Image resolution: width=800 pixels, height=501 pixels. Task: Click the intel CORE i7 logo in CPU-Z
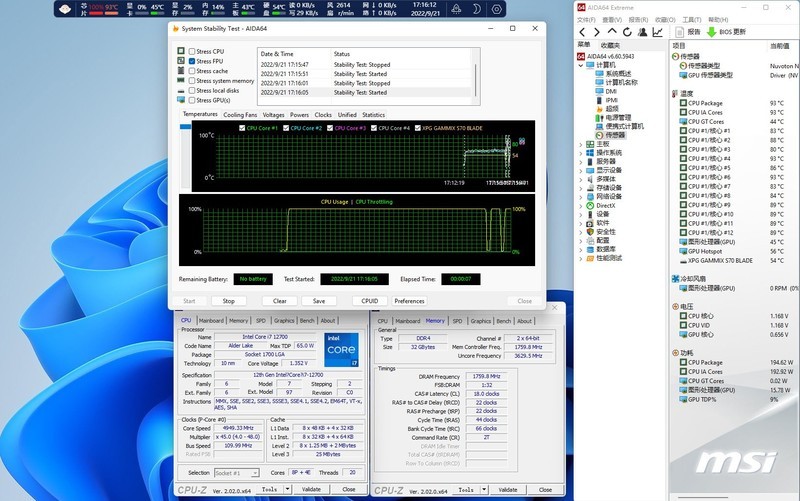click(341, 349)
